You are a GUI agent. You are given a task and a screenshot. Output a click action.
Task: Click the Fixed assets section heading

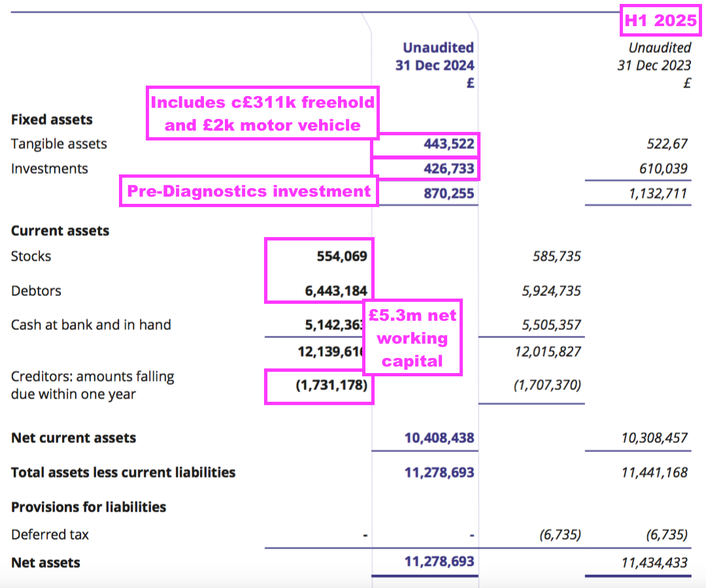tap(52, 120)
